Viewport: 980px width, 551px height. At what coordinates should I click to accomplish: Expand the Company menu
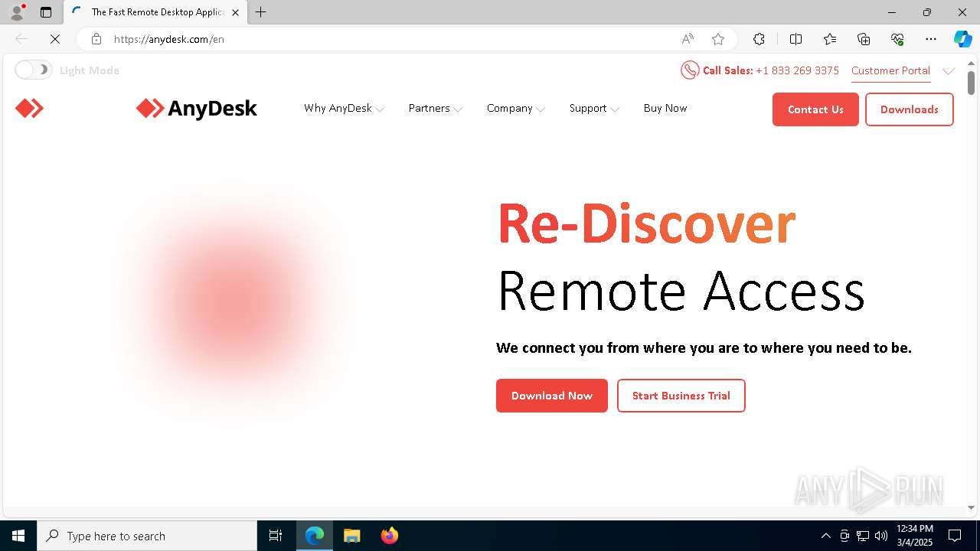(516, 109)
